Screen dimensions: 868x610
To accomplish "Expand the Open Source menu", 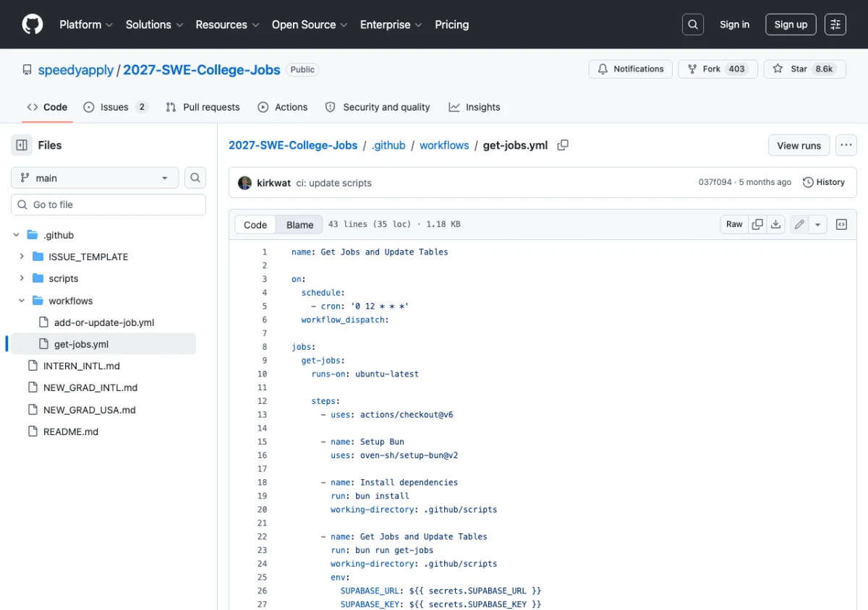I will click(310, 25).
